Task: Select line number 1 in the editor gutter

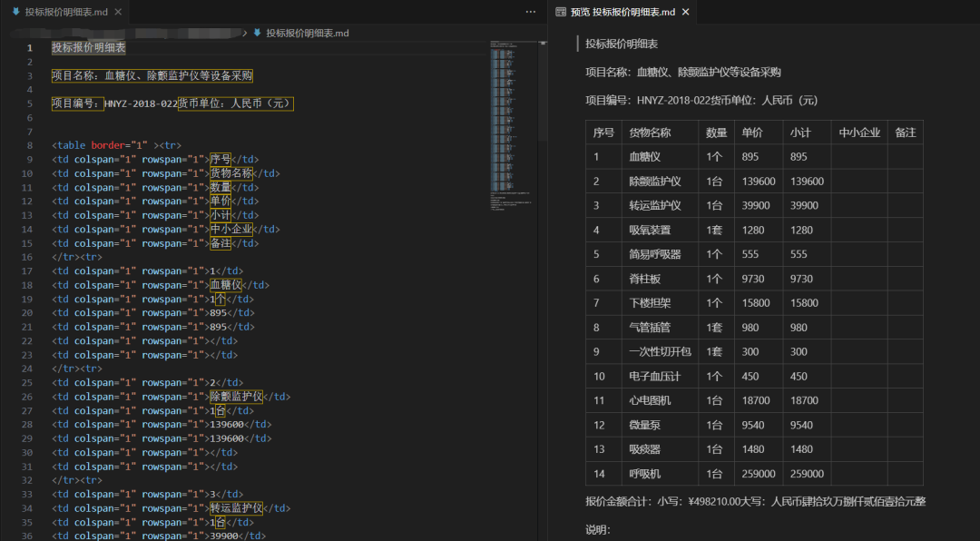Action: (30, 47)
